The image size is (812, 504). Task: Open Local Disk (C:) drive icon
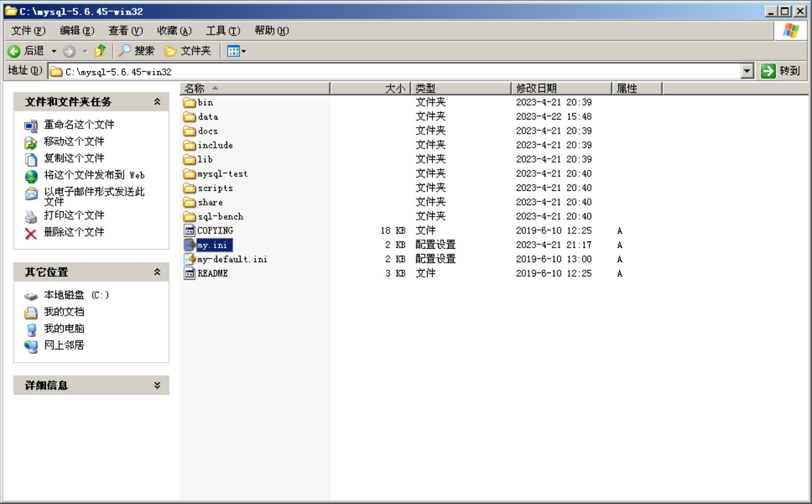[31, 296]
